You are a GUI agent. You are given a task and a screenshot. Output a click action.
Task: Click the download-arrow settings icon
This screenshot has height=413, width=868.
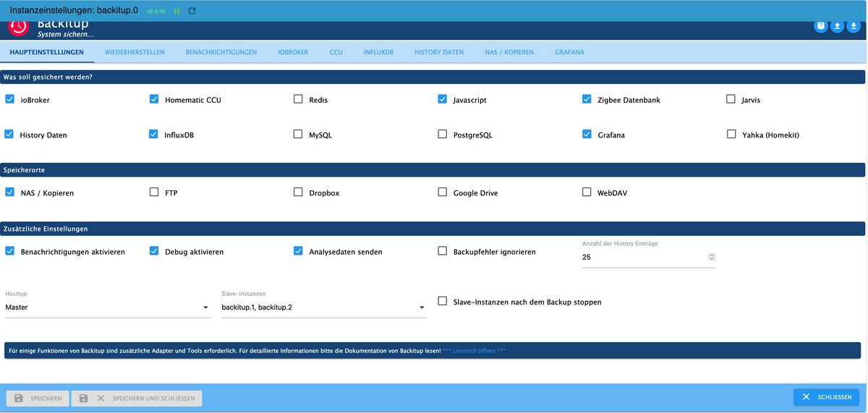[x=854, y=26]
